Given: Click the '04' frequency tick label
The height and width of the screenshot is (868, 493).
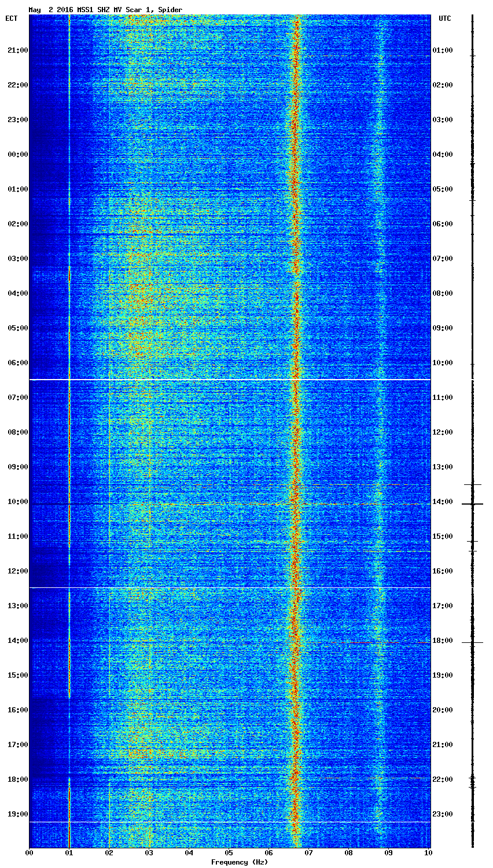Looking at the screenshot, I should (x=189, y=853).
